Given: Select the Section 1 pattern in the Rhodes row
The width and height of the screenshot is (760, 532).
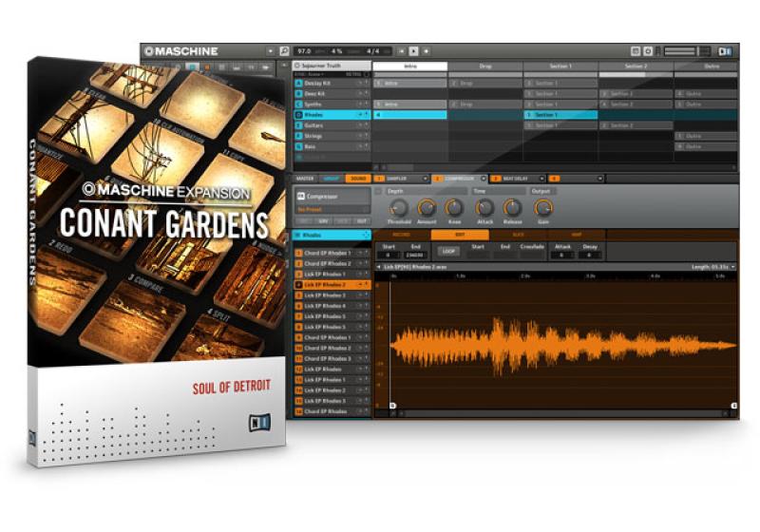Looking at the screenshot, I should 560,115.
